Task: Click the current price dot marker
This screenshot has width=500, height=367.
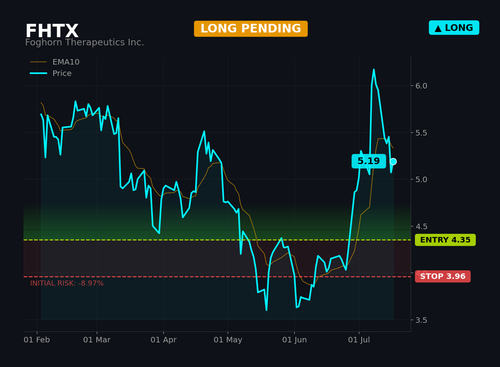Action: tap(393, 162)
